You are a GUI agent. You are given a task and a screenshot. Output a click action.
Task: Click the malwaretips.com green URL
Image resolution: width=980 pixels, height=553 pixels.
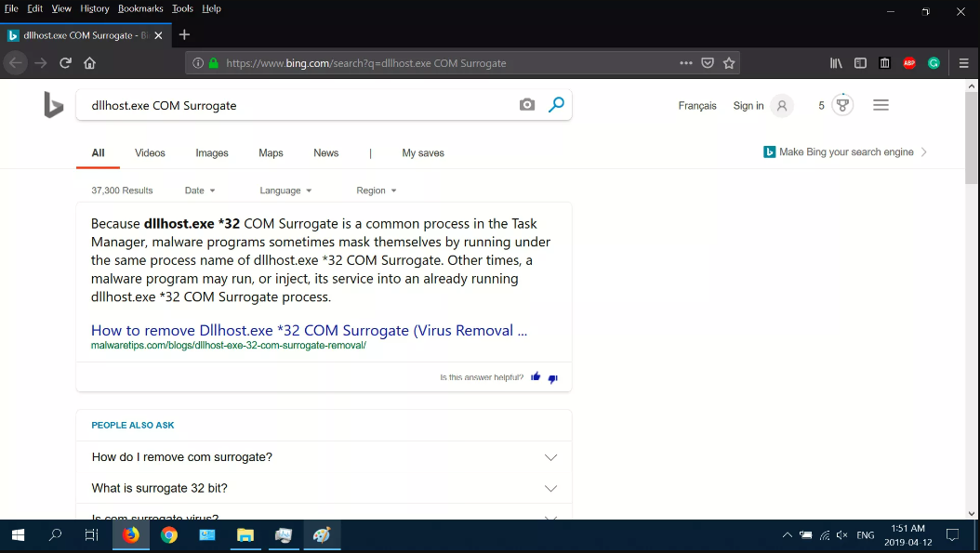coord(228,346)
